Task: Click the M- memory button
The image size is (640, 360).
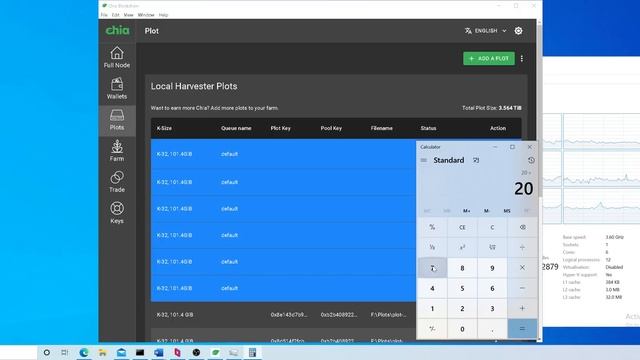Action: click(487, 211)
